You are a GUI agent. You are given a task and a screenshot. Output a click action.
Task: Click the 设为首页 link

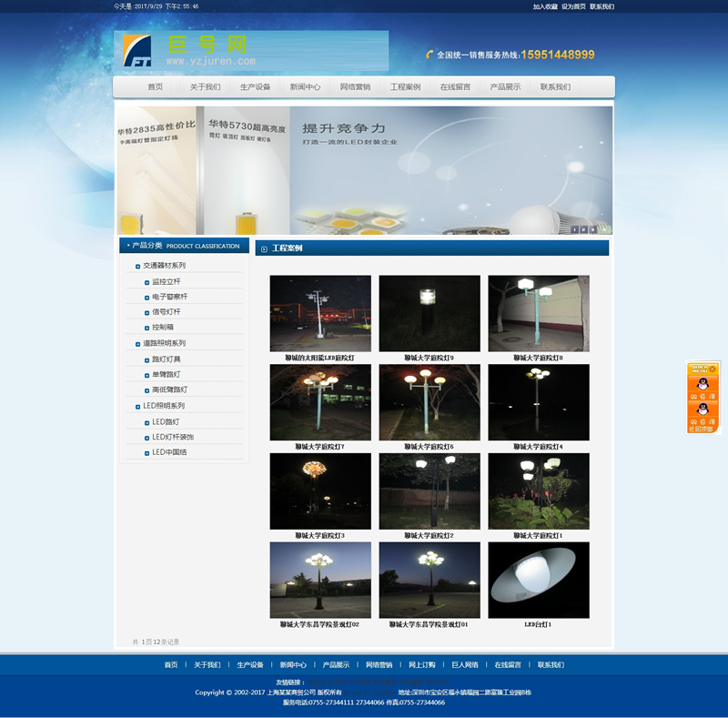(x=573, y=6)
